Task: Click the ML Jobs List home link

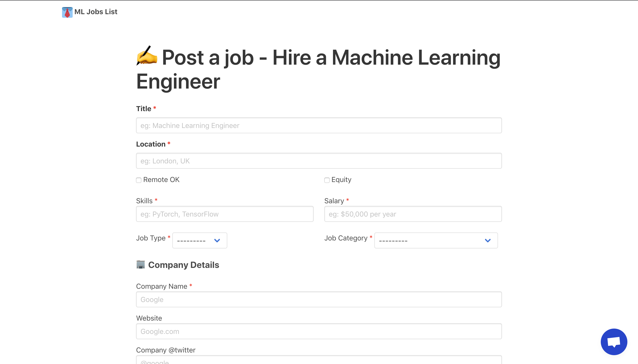Action: pos(89,12)
